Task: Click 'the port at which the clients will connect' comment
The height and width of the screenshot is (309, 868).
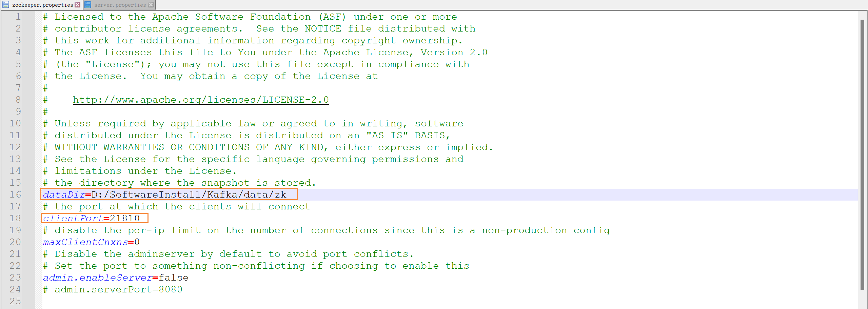Action: tap(177, 206)
